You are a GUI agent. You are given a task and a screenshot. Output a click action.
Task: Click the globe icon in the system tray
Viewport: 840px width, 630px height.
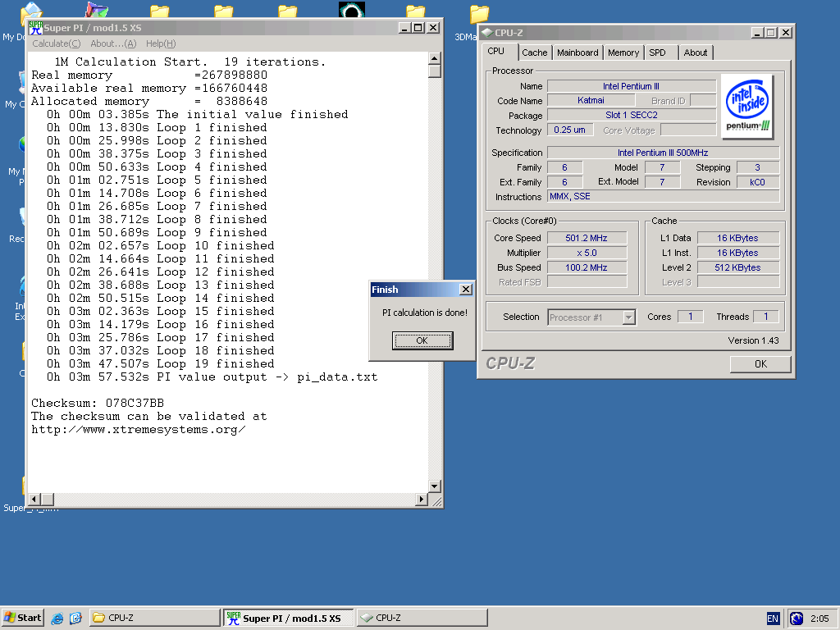(797, 619)
